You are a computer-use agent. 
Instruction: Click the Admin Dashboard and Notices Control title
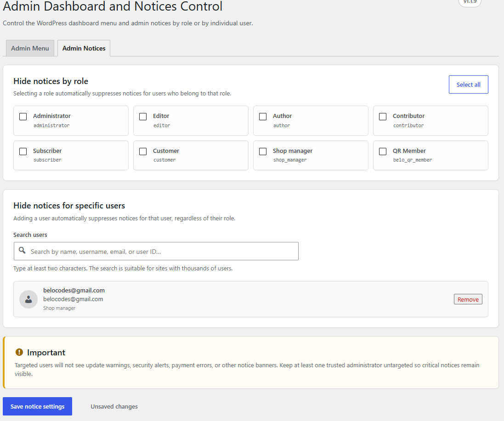click(x=113, y=6)
